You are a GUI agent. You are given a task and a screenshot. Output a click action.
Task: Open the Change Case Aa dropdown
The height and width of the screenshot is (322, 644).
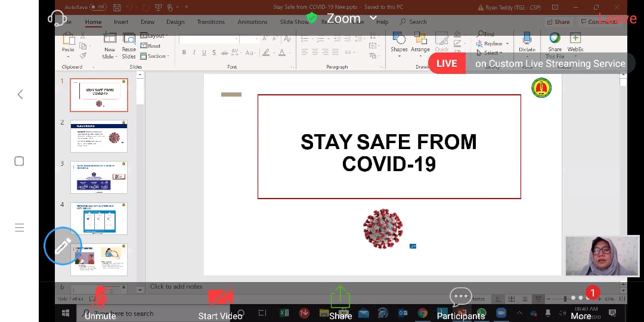(x=250, y=52)
